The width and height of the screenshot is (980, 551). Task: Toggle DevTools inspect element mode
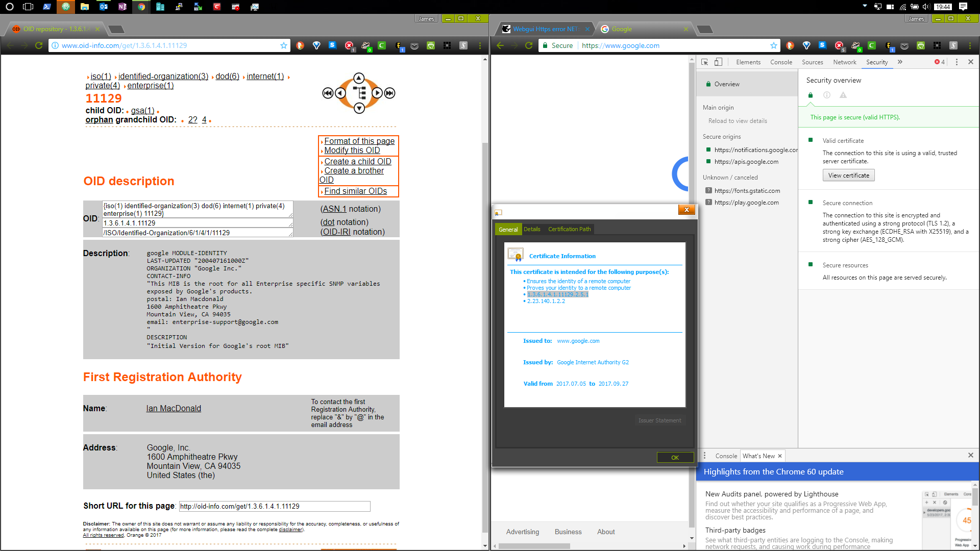(705, 62)
